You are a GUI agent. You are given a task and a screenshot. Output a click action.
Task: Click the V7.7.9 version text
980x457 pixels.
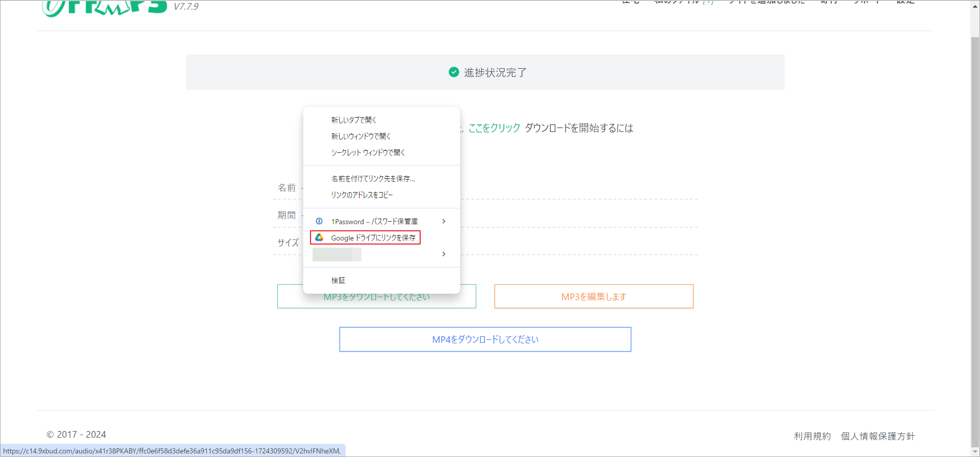[x=186, y=7]
